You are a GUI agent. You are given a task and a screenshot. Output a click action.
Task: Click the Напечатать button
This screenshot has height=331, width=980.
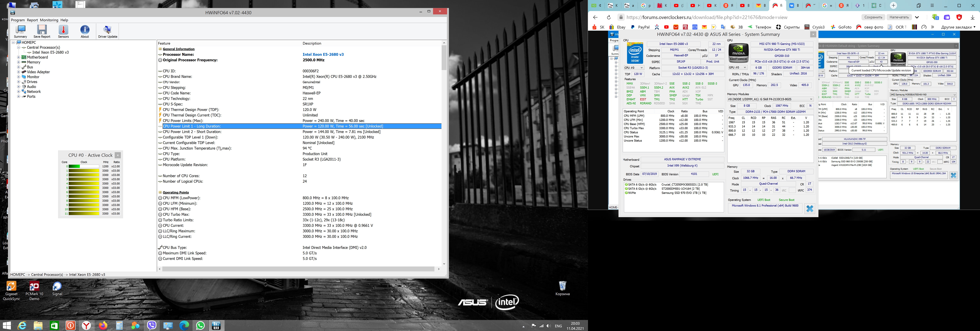[x=899, y=17]
